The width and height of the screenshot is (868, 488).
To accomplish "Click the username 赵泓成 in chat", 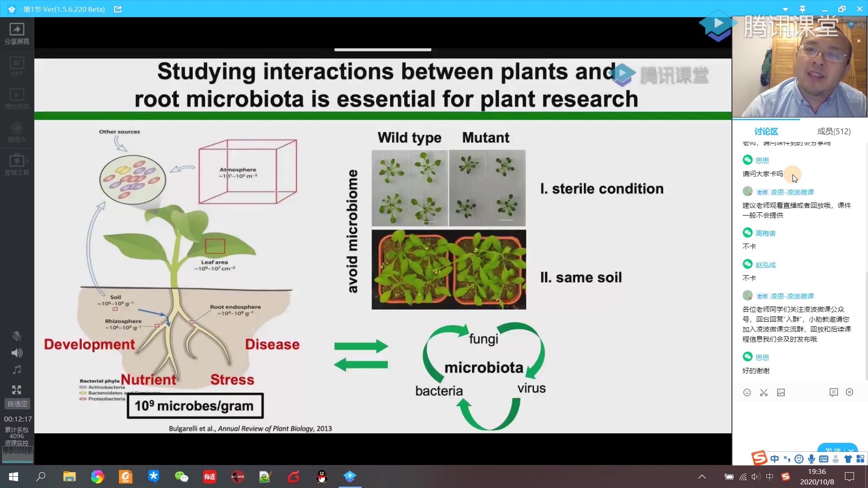I will tap(765, 265).
